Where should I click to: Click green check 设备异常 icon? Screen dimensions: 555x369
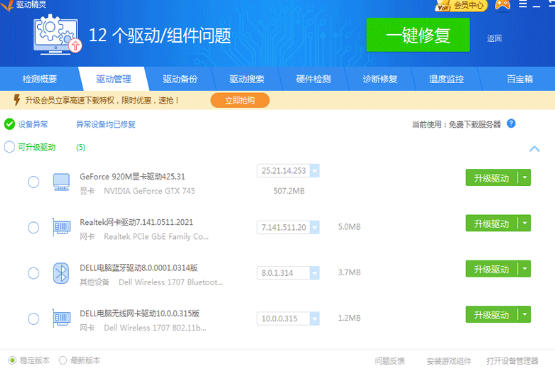[9, 124]
